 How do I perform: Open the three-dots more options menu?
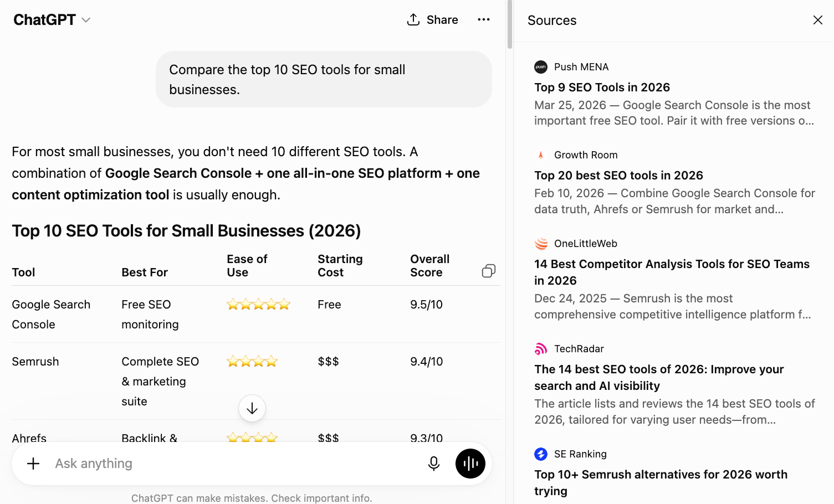[484, 20]
